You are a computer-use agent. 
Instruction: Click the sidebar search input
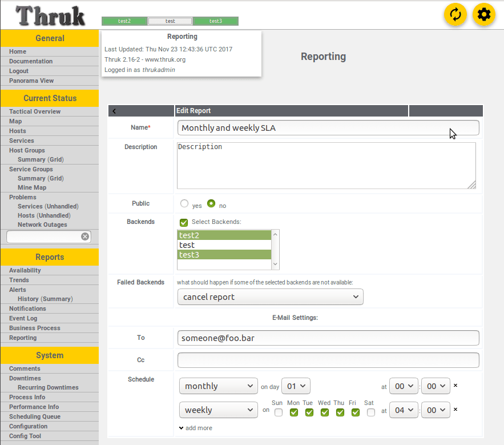[44, 237]
